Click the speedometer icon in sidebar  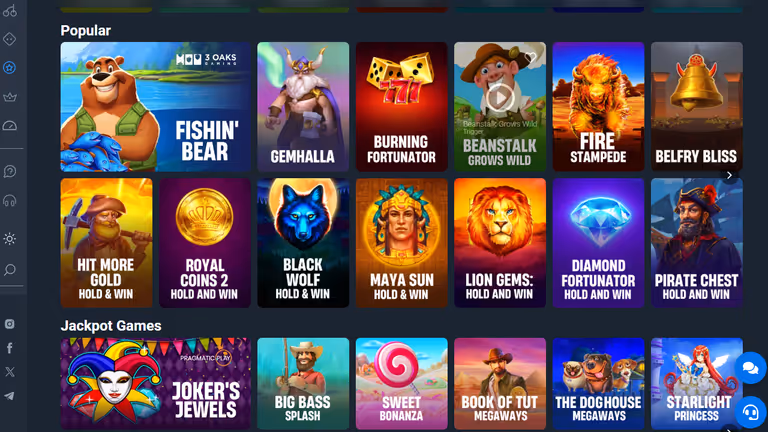tap(10, 126)
